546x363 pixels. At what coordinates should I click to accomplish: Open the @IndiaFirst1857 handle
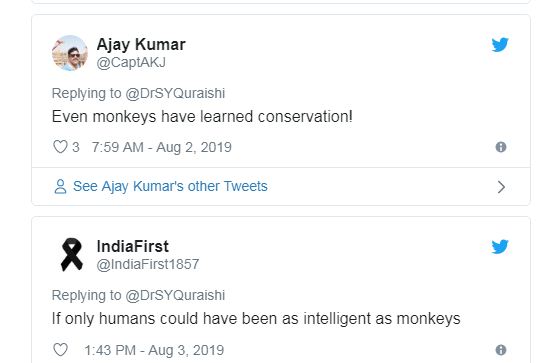(148, 264)
